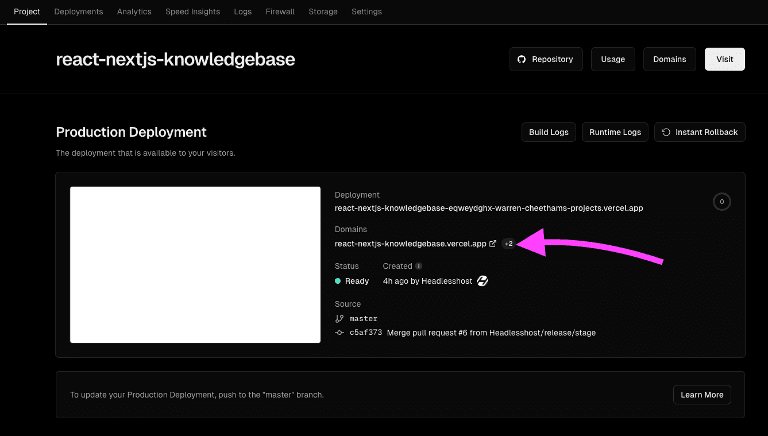Image resolution: width=768 pixels, height=436 pixels.
Task: Click the info icon next to Created
Action: 418,266
